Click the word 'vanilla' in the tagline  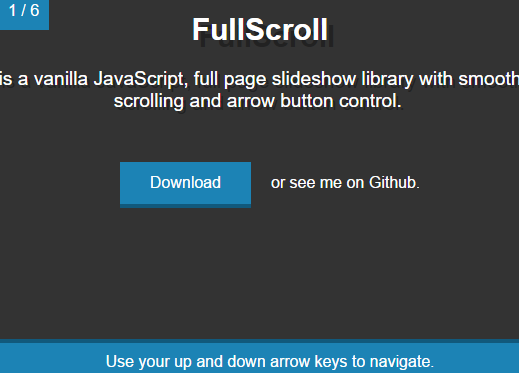tap(61, 79)
